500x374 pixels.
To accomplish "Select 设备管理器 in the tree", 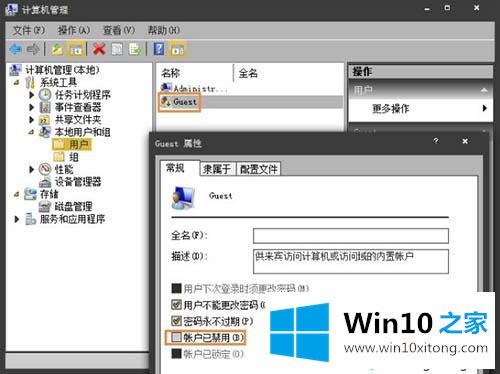I will point(78,182).
